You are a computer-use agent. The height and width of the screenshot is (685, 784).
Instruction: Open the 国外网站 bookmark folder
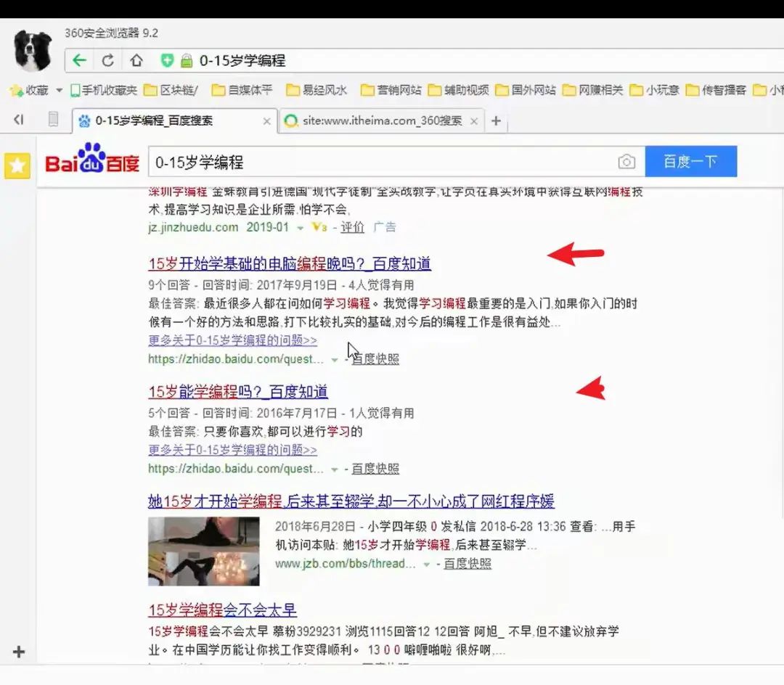point(526,90)
